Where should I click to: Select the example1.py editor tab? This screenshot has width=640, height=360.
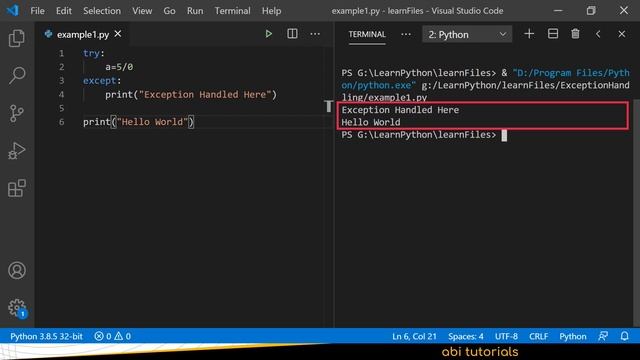[x=83, y=35]
